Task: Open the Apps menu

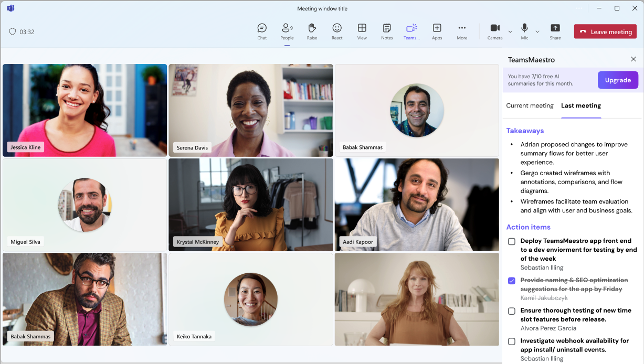Action: 437,31
